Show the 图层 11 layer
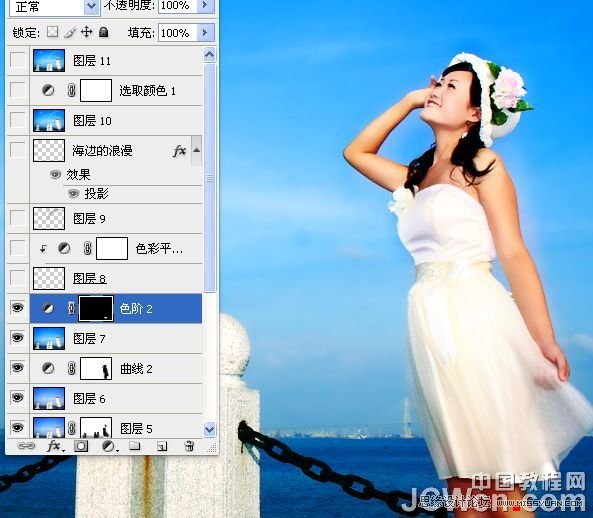This screenshot has height=518, width=593. (x=17, y=60)
